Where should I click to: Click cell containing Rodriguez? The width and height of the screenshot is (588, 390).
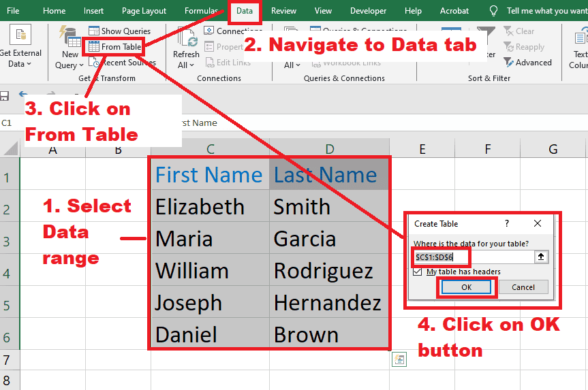(329, 270)
